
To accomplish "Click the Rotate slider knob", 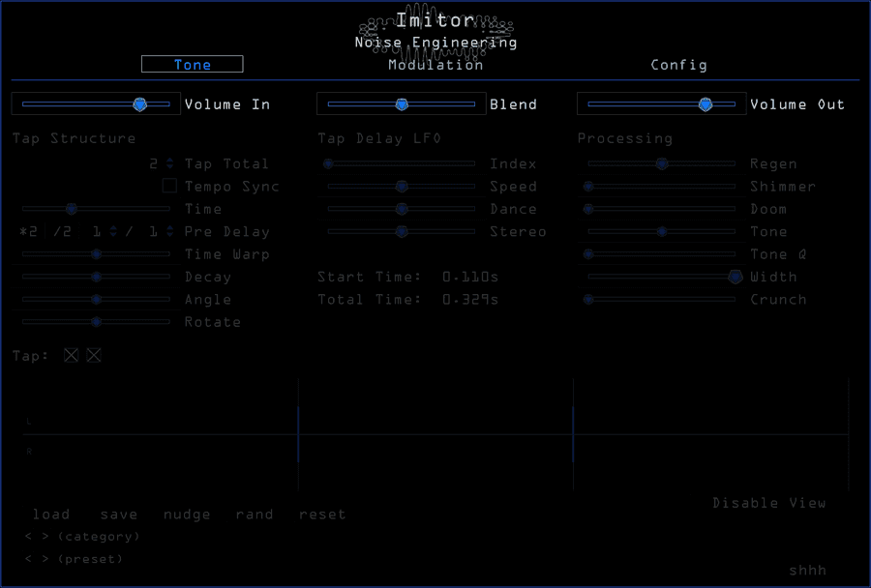I will (x=96, y=321).
